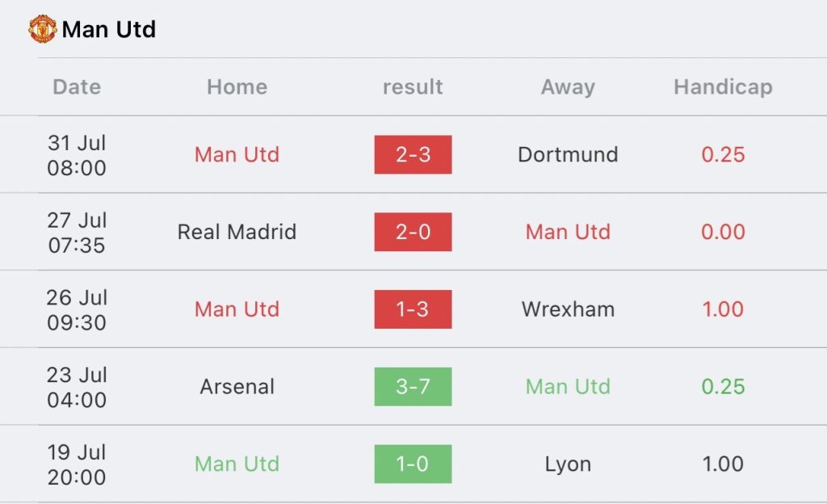Select the Wrexham team name
The image size is (827, 504).
(568, 309)
